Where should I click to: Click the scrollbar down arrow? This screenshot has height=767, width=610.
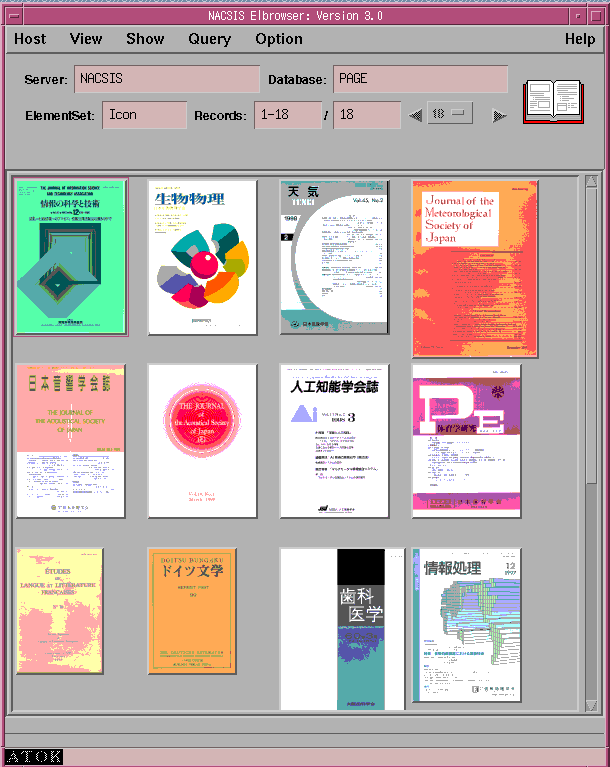tap(591, 704)
